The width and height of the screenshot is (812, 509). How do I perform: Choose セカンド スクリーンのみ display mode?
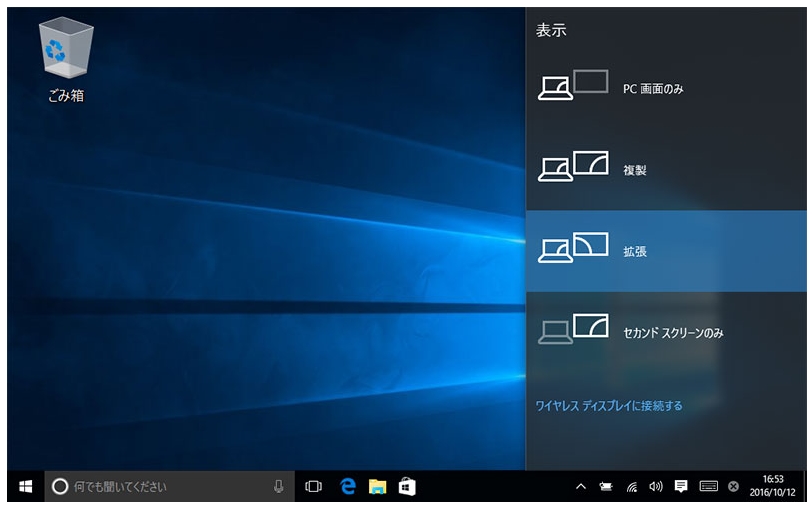click(x=666, y=332)
